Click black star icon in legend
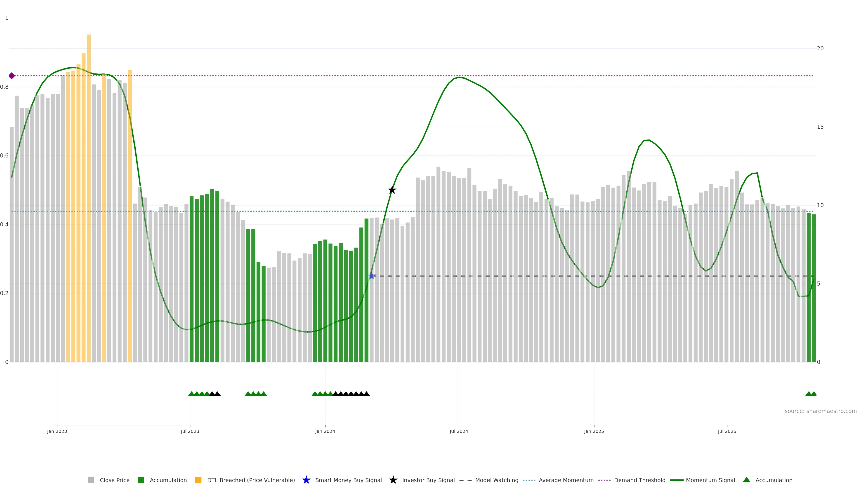Image resolution: width=868 pixels, height=488 pixels. pos(393,480)
